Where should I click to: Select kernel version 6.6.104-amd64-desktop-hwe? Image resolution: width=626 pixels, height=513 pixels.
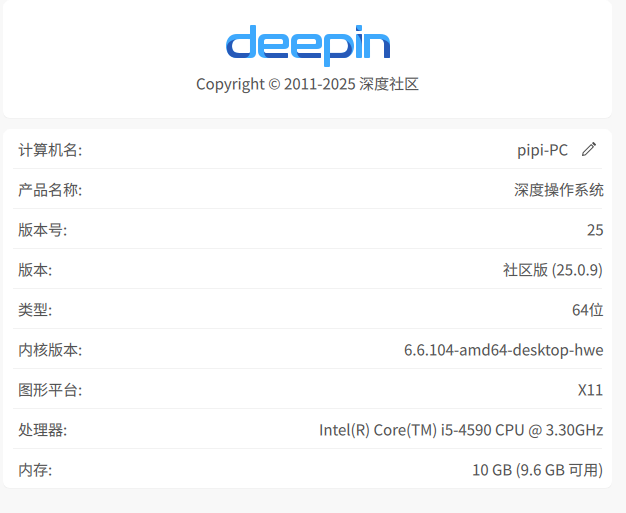pos(503,350)
